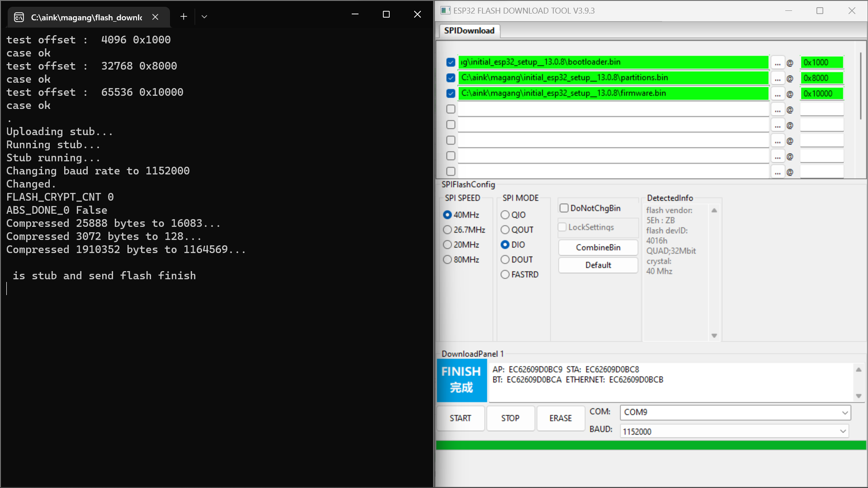Click the ERASE button
The width and height of the screenshot is (868, 488).
pyautogui.click(x=560, y=418)
